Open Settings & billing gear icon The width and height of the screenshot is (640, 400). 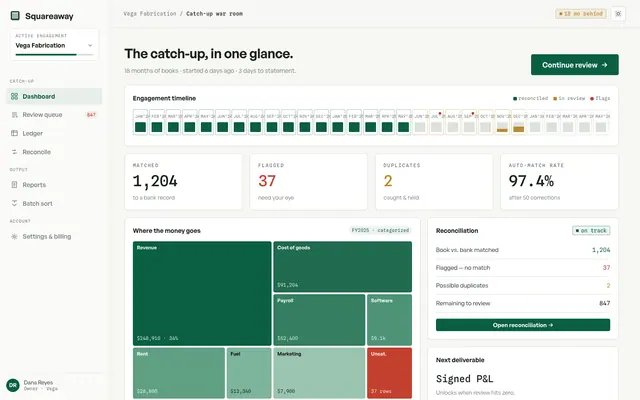(x=14, y=236)
